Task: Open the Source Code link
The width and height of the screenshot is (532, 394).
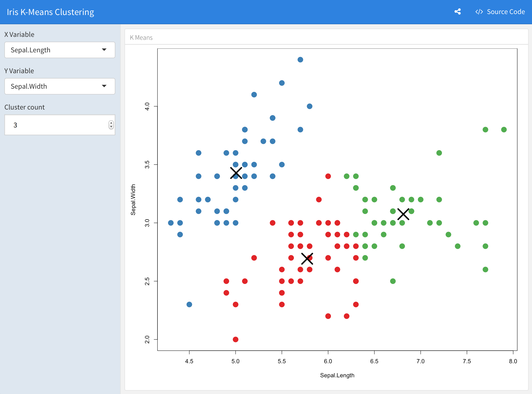Action: pos(506,12)
